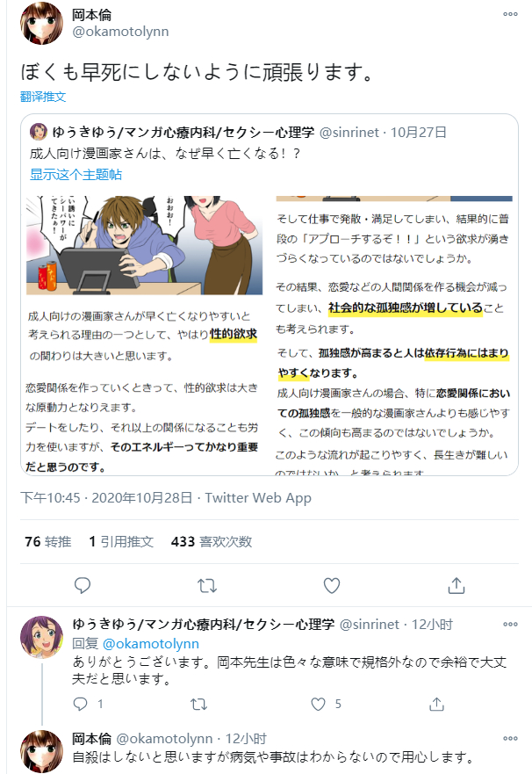532x774 pixels.
Task: Retweet the main tweet using the retweet icon
Action: (207, 585)
